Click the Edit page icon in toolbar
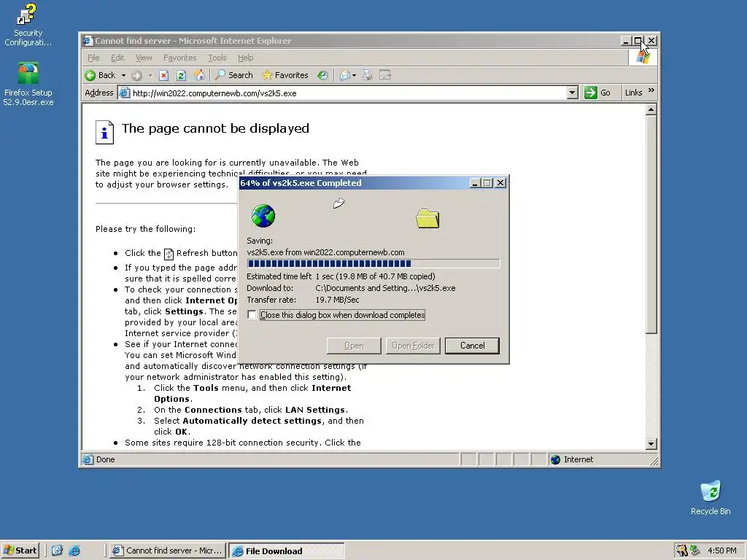This screenshot has height=560, width=747. [x=385, y=75]
